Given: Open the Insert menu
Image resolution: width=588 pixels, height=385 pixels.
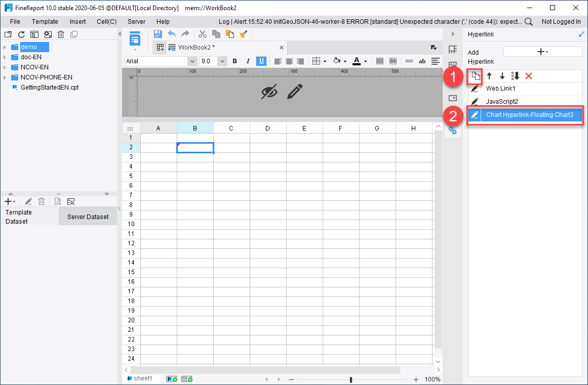Looking at the screenshot, I should 77,22.
